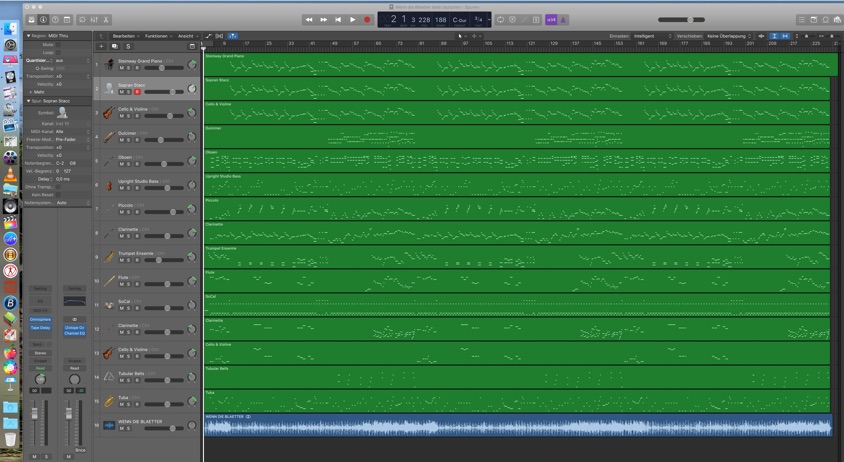Screen dimensions: 844x462
Task: Open the Freeze-Modus Pre-Fader popup
Action: [x=73, y=139]
